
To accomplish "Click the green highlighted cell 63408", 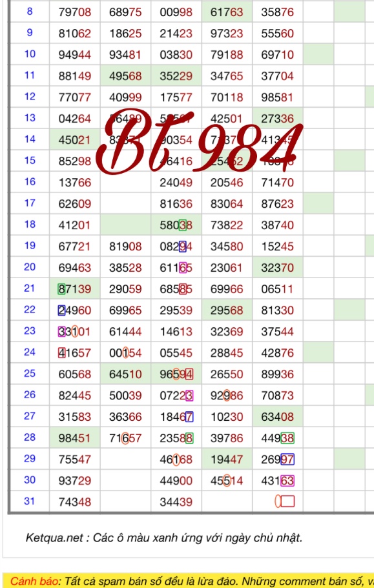I will tap(278, 416).
